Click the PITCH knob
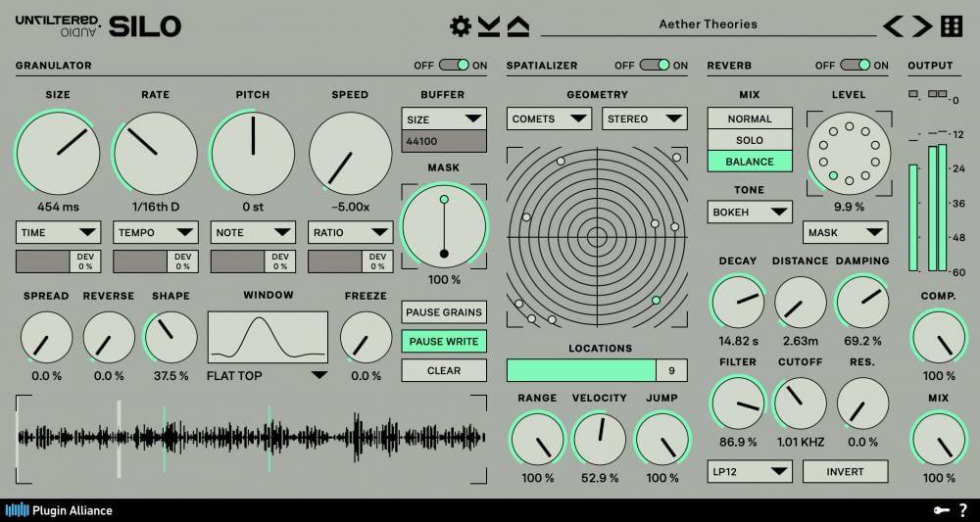980x522 pixels. [253, 153]
